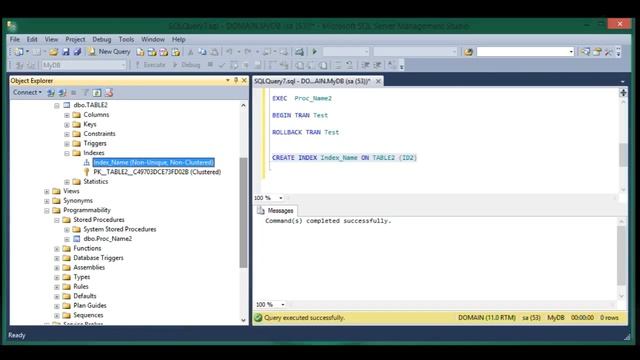This screenshot has width=640, height=360.
Task: Switch to the Messages tab
Action: point(276,211)
